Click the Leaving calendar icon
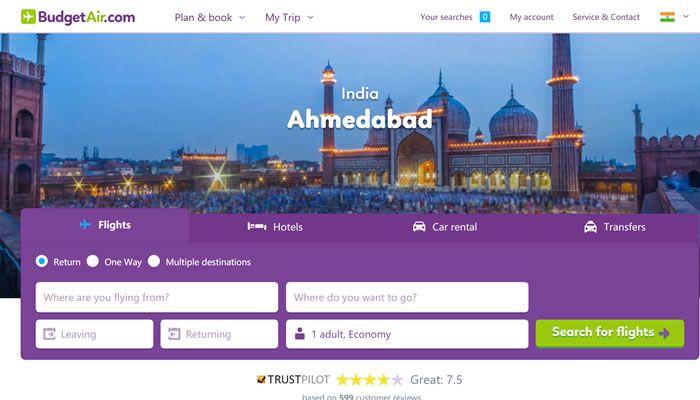This screenshot has width=700, height=400. pyautogui.click(x=50, y=334)
